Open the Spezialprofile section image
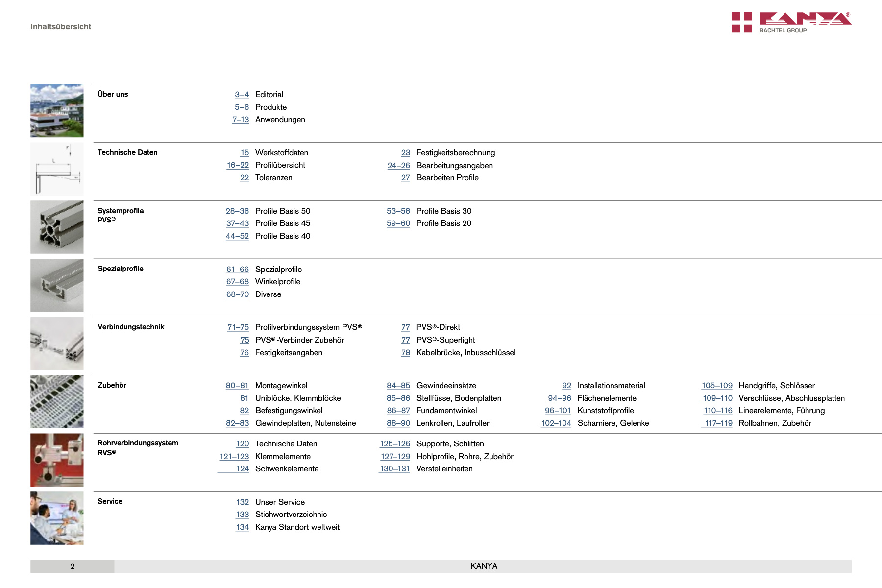Viewport: 882px width, 588px height. pos(57,285)
